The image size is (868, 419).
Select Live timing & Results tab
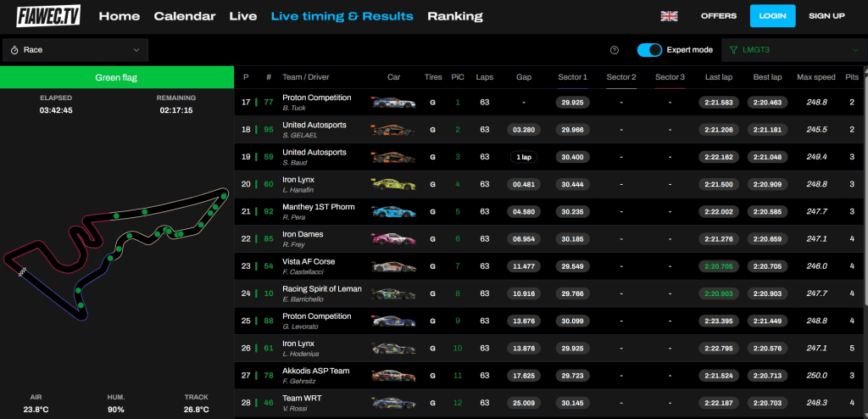[x=342, y=16]
